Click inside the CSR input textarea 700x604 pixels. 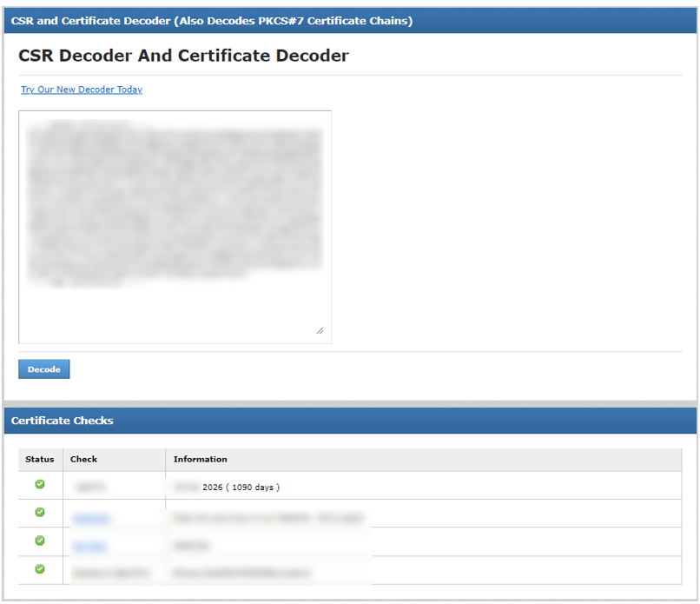pos(174,226)
